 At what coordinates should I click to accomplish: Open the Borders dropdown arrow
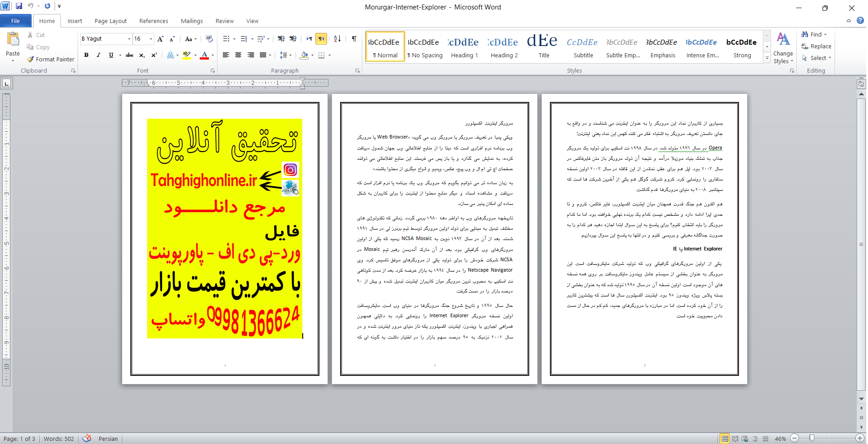pos(330,55)
